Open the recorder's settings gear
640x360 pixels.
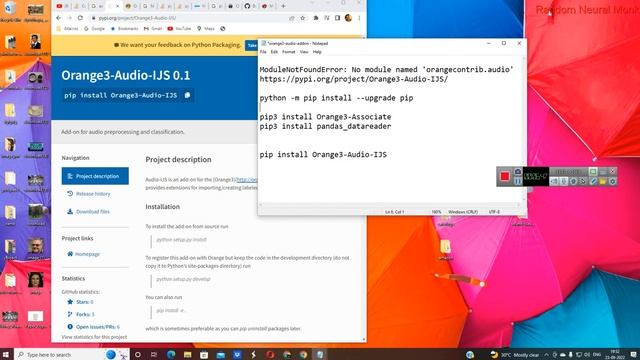point(612,181)
